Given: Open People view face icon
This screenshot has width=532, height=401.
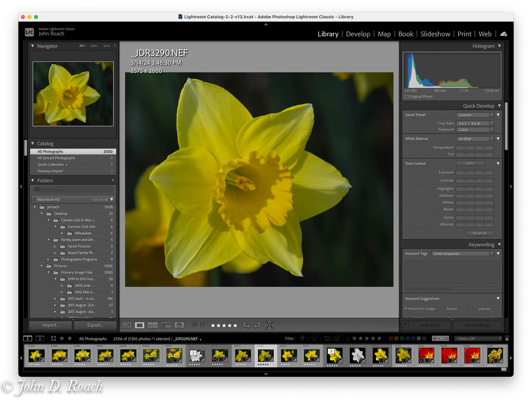Looking at the screenshot, I should coord(179,325).
